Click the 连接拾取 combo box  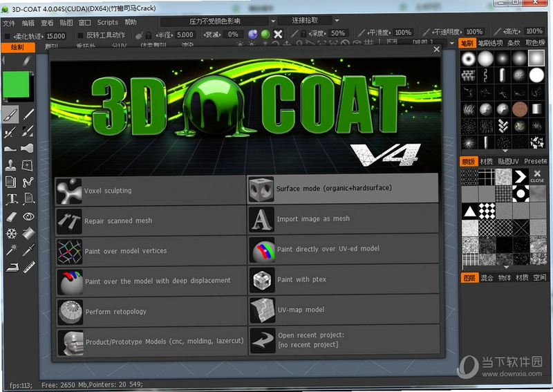pyautogui.click(x=305, y=21)
